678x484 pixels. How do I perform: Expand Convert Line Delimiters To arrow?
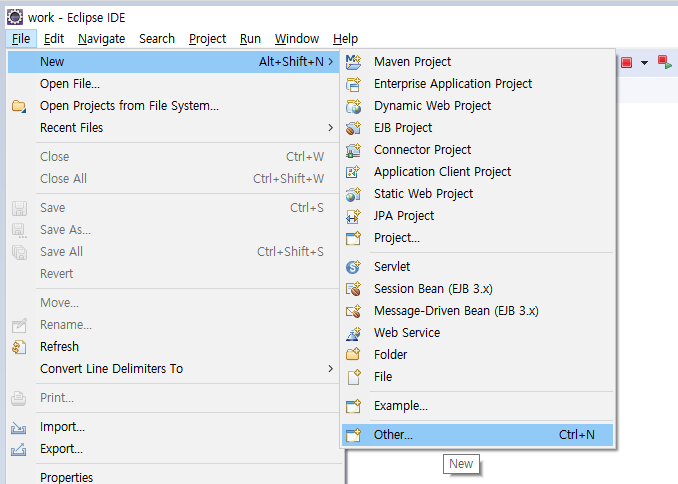[331, 369]
